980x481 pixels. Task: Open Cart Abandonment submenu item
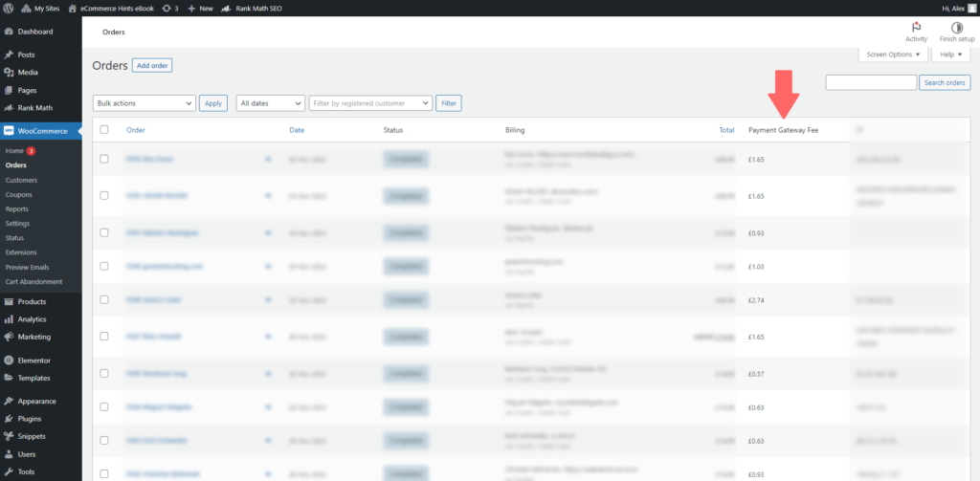point(33,281)
